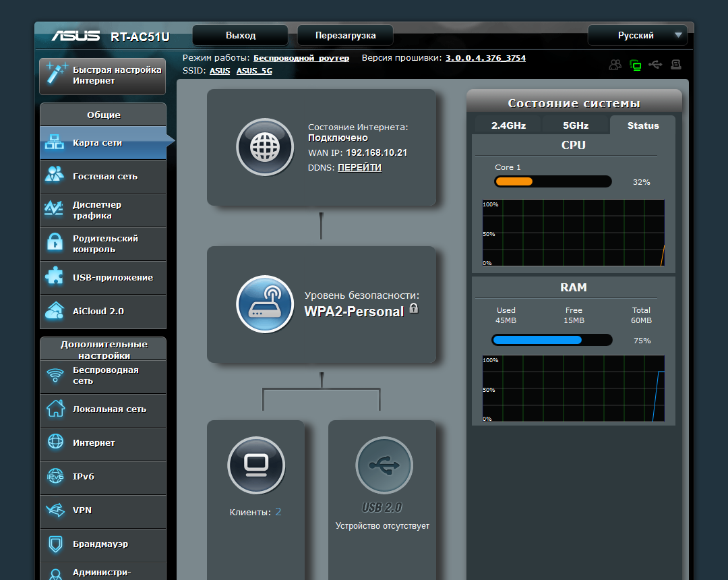The image size is (728, 580).
Task: Click the WPA2-Personal security level text
Action: click(354, 312)
